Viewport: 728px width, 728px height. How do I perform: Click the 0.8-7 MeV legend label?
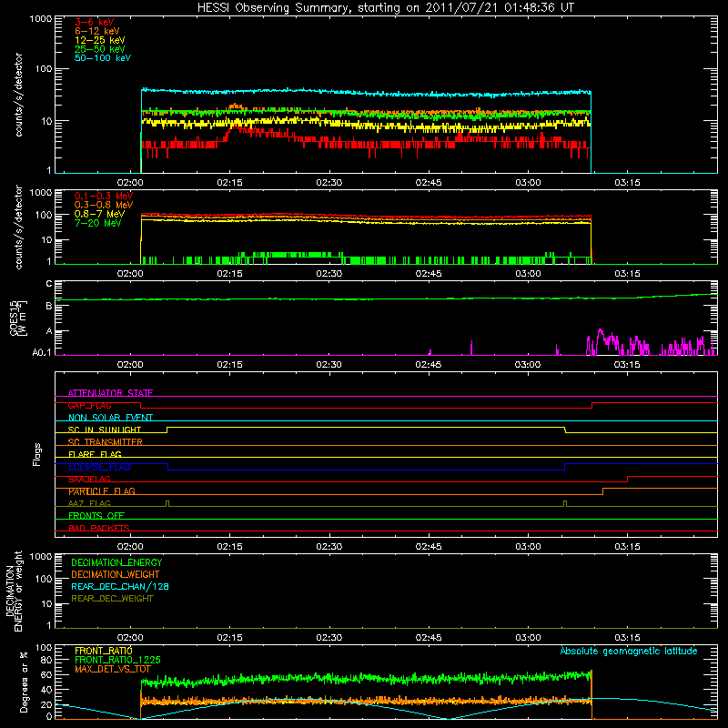tap(99, 214)
